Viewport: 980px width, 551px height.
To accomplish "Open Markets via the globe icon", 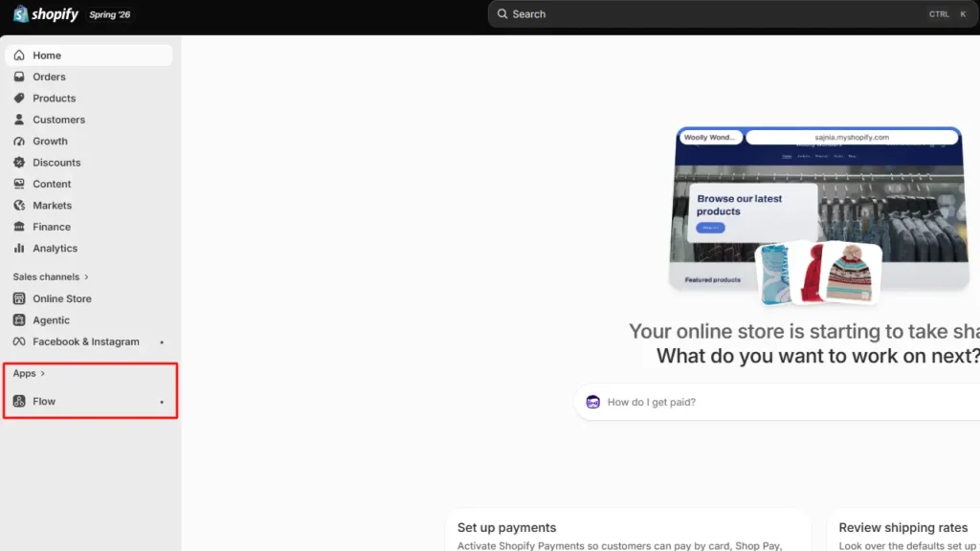I will click(19, 205).
